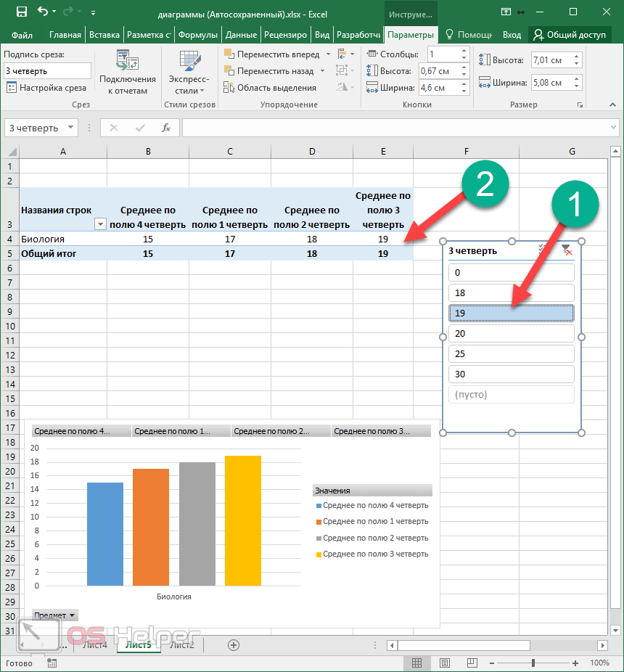Click the Undo arrow icon
The height and width of the screenshot is (672, 624).
point(43,12)
